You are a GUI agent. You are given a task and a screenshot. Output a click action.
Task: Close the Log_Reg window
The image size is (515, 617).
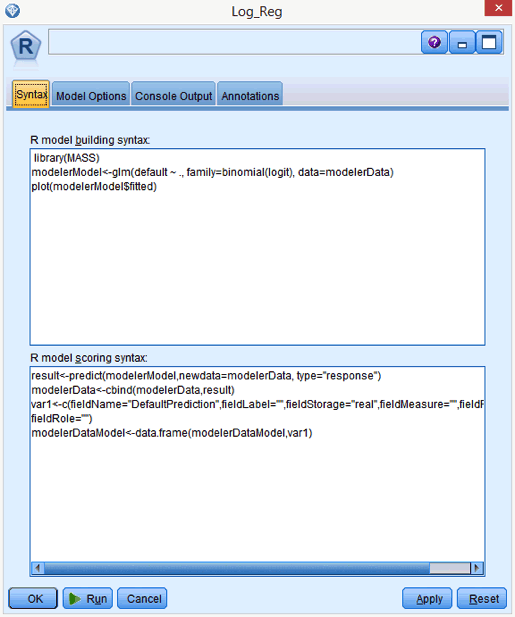(498, 8)
